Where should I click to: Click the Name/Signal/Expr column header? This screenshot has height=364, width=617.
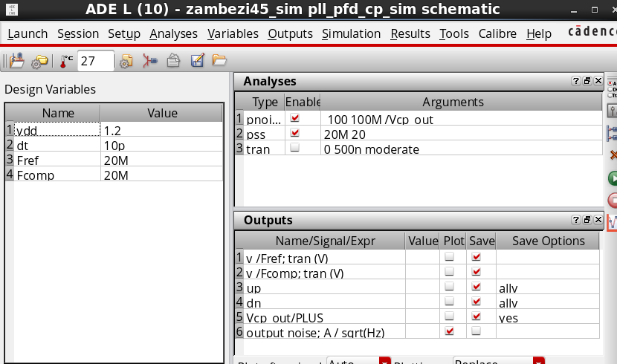[x=325, y=241]
